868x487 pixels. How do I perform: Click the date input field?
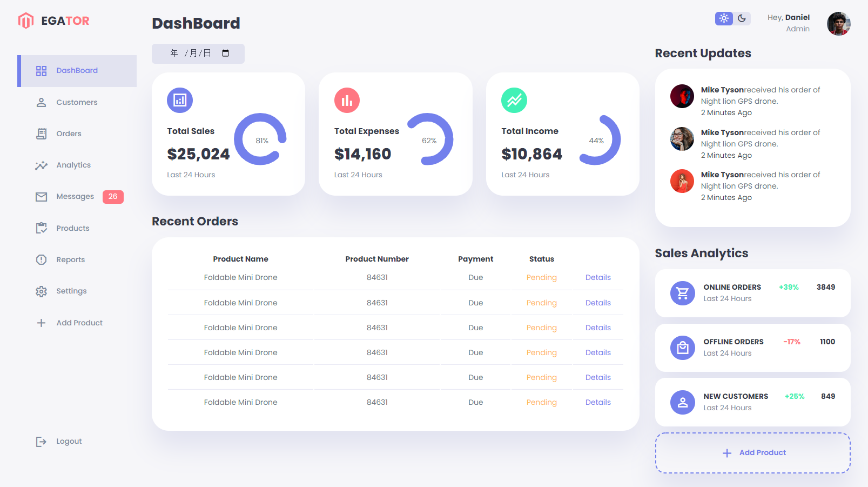coord(198,54)
